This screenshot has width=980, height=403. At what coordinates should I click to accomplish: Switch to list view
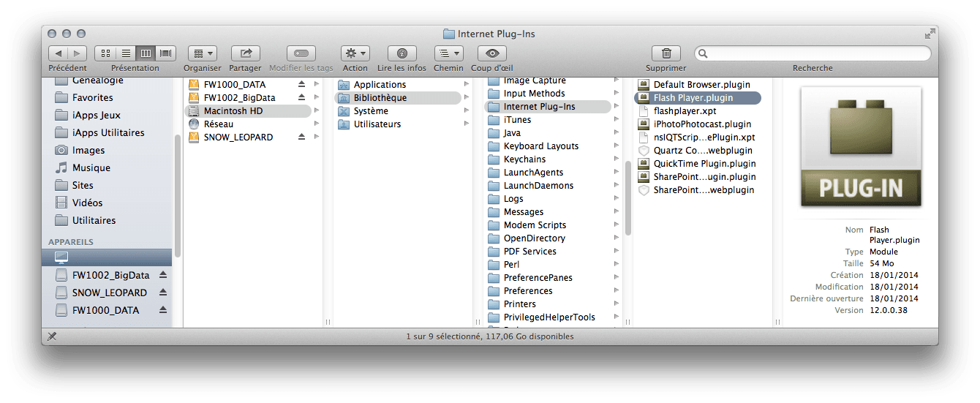pos(126,53)
